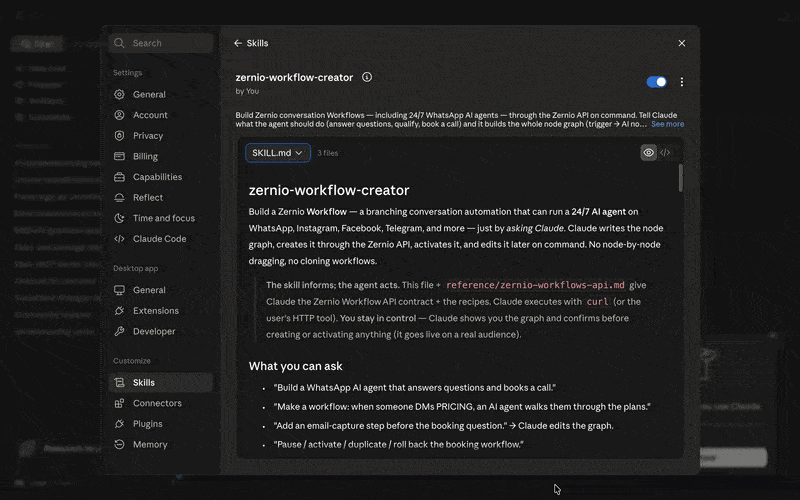Click the Skills breadcrumb title
Screen dimensions: 800x500
click(257, 43)
